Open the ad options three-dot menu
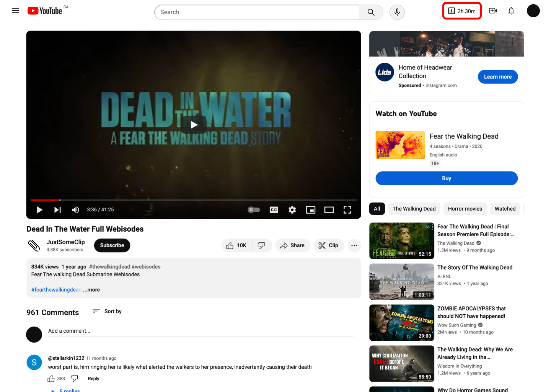The image size is (551, 392). (x=513, y=41)
